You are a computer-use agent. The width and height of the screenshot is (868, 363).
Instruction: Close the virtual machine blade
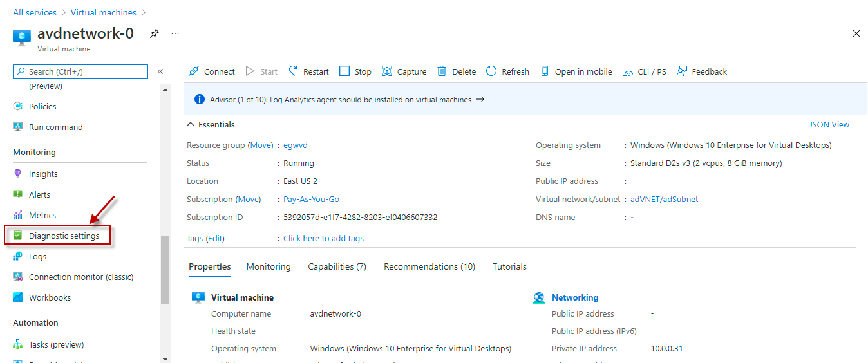click(856, 33)
